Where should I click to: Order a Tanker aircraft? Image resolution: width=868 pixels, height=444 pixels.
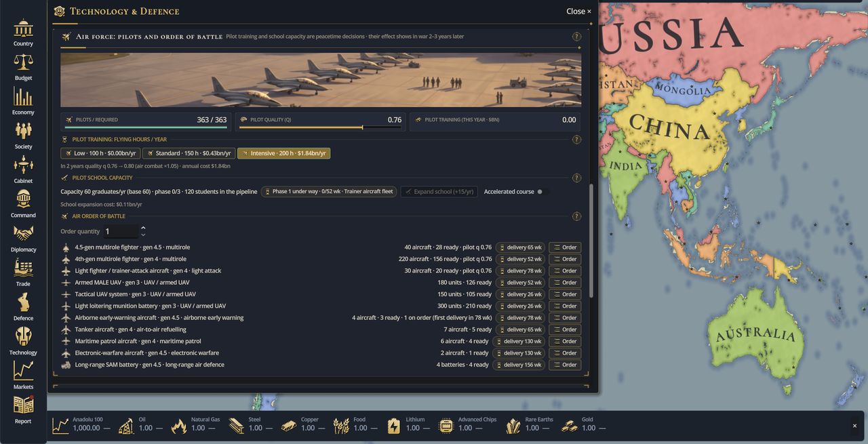point(565,329)
